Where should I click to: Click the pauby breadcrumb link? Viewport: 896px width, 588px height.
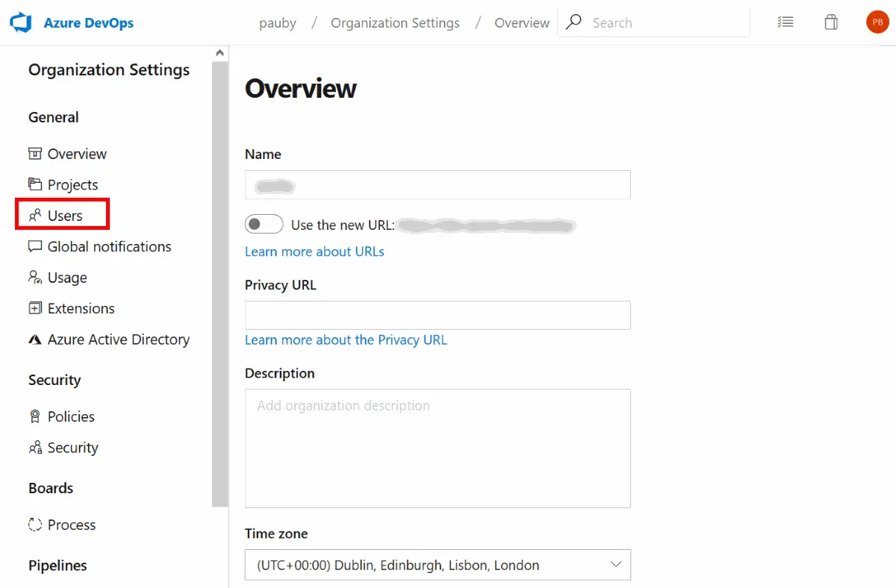click(x=278, y=23)
